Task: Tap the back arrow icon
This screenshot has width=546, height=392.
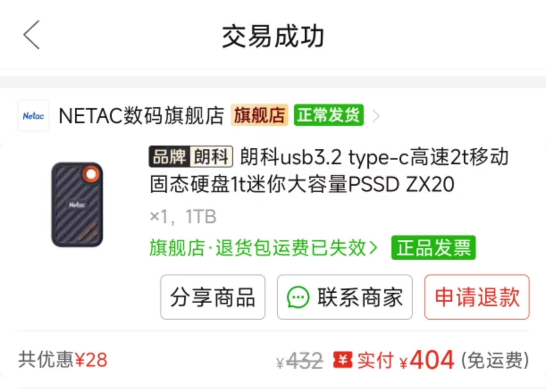Action: click(32, 35)
